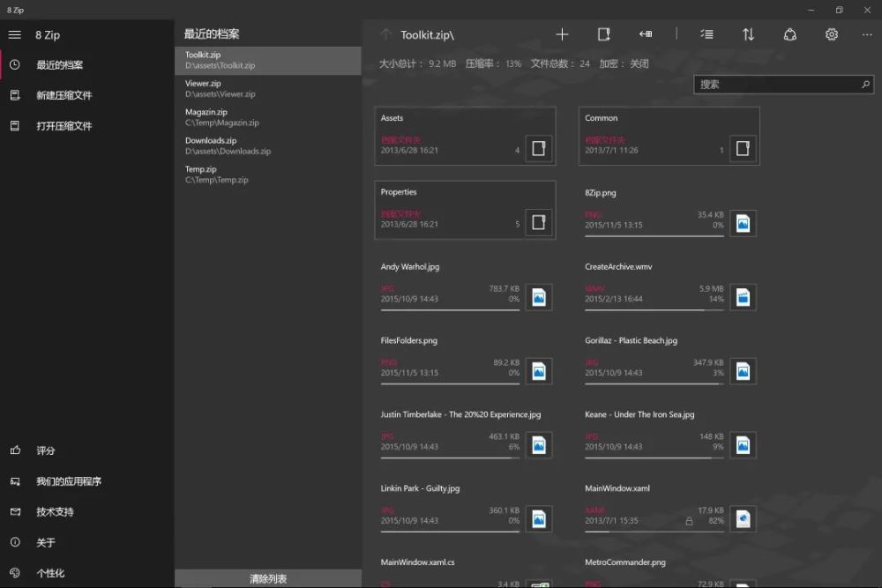Click Andy Warhol.jpg image file icon
Screen dimensions: 882x588
[x=539, y=297]
